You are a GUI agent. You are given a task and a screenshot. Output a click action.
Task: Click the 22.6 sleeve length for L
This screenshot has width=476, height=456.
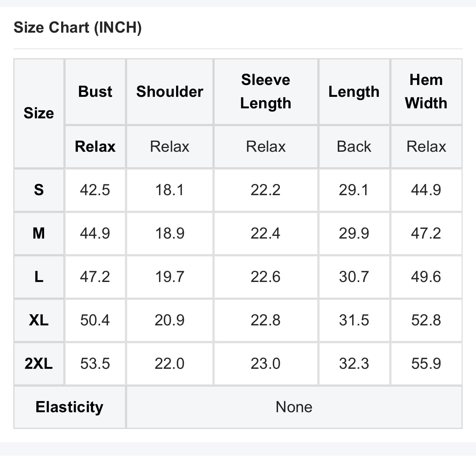(265, 277)
